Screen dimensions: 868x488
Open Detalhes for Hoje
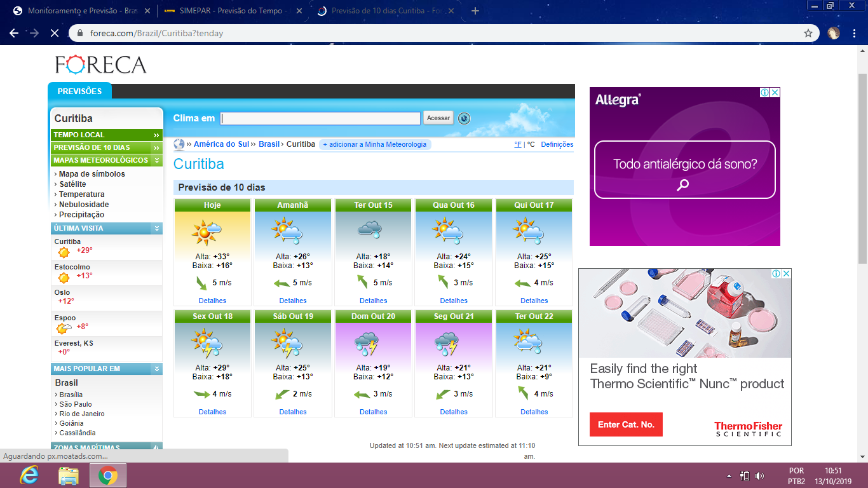pos(212,301)
